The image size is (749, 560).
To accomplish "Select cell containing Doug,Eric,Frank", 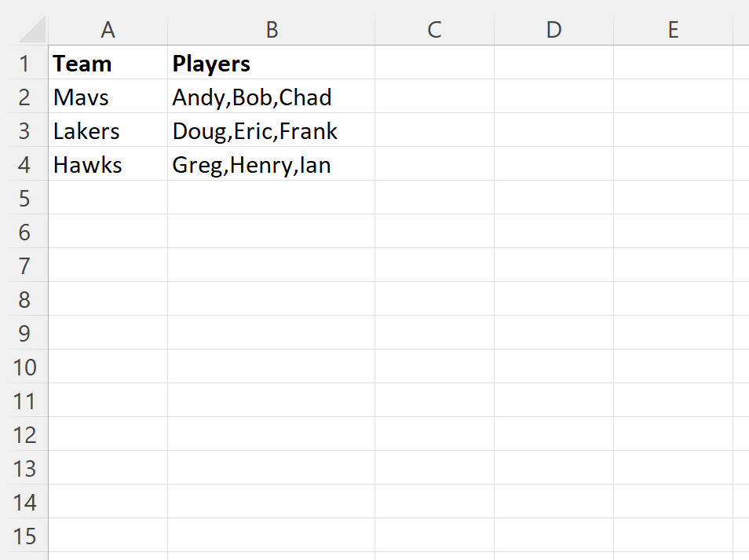I will point(272,130).
